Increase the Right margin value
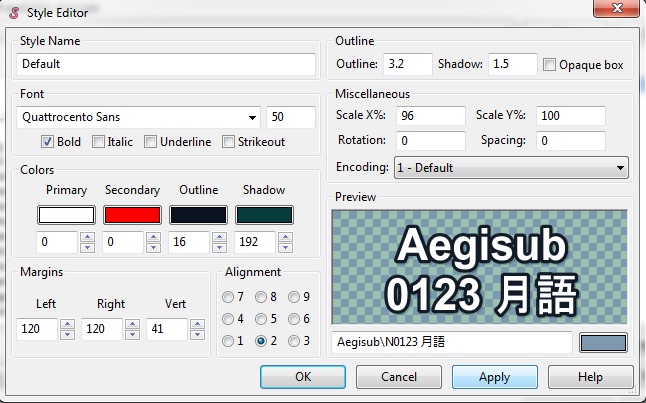Viewport: 646px width, 403px height. [132, 324]
